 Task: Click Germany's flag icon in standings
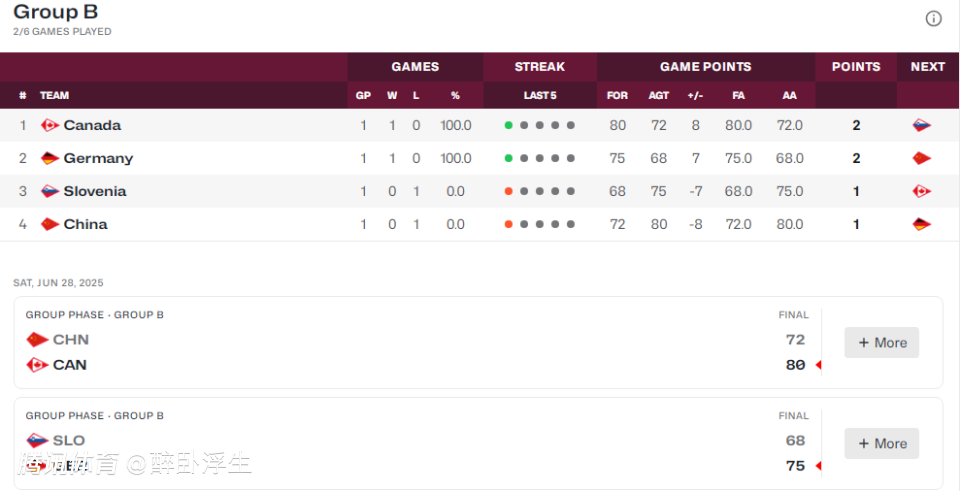coord(50,159)
